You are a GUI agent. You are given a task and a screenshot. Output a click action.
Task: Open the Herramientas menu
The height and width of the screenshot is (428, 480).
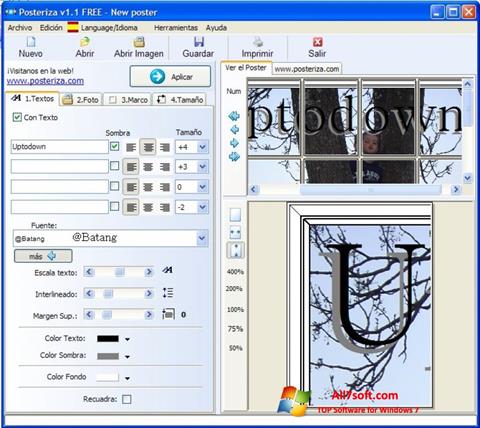click(x=176, y=28)
